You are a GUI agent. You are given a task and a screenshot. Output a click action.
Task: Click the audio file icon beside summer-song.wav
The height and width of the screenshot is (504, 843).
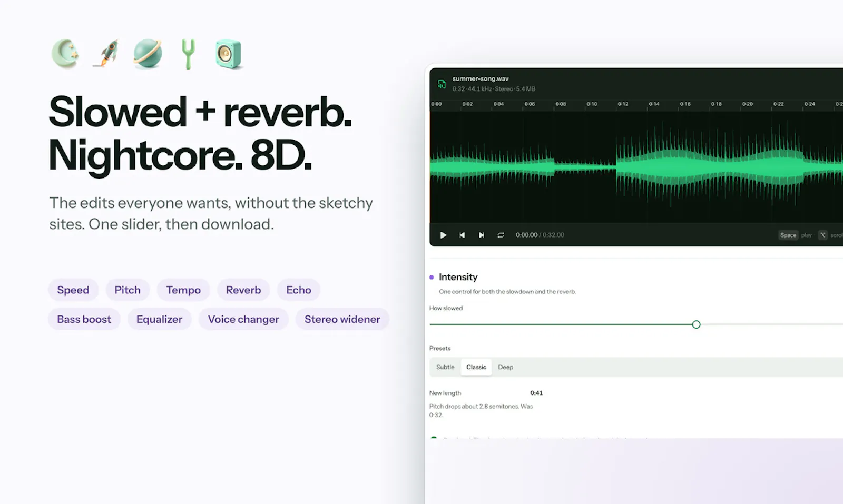click(442, 84)
